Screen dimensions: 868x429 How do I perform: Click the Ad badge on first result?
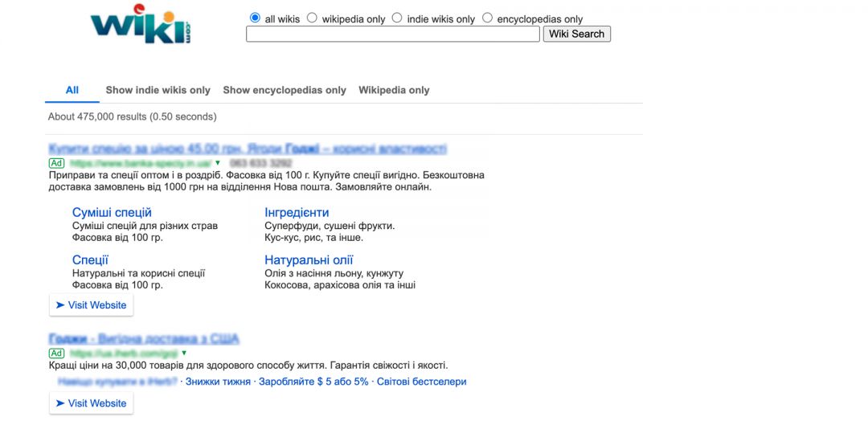(56, 163)
